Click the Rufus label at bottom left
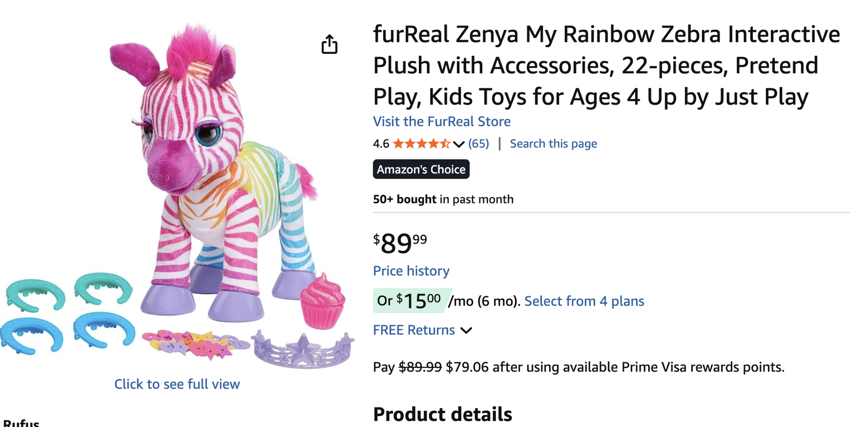Image resolution: width=868 pixels, height=427 pixels. pyautogui.click(x=21, y=423)
